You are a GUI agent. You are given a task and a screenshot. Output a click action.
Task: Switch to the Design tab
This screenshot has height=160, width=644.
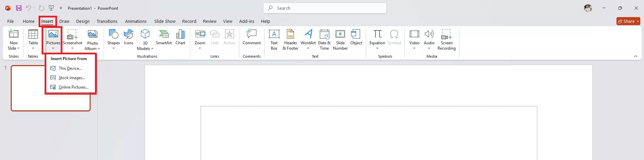83,21
